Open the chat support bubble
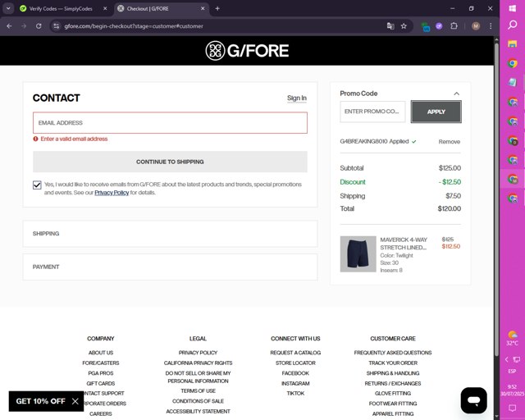Screen dimensions: 525x420 click(x=474, y=400)
